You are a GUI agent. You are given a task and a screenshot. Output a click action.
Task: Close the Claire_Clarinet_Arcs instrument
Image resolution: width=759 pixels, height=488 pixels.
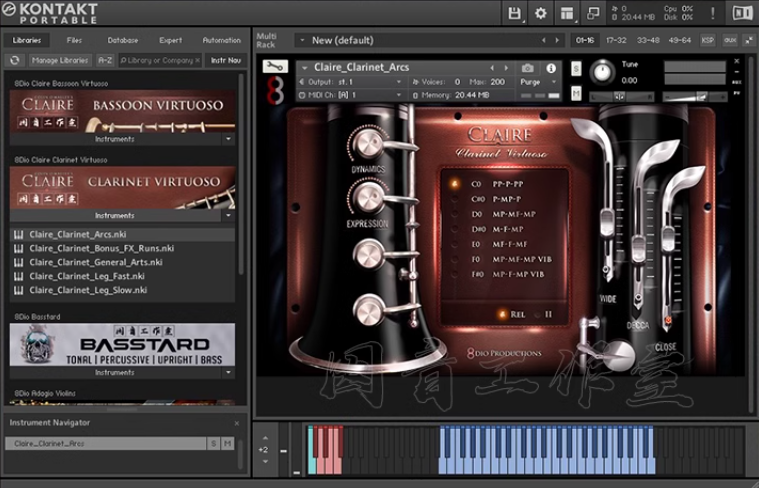(x=737, y=61)
